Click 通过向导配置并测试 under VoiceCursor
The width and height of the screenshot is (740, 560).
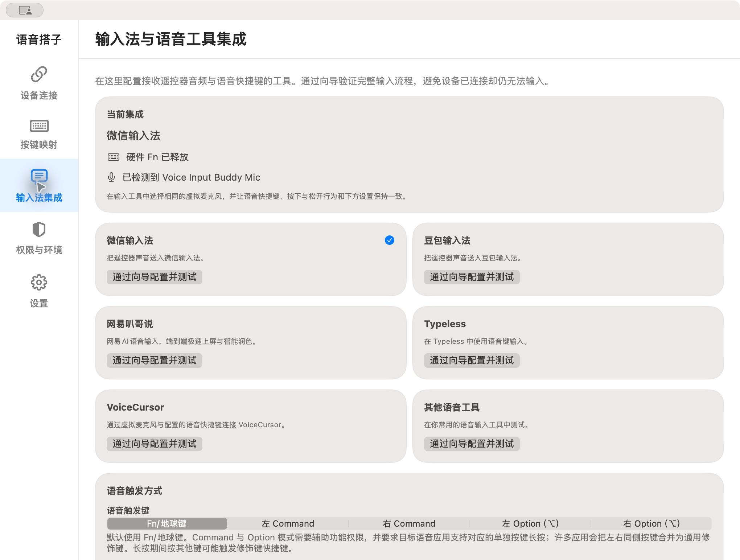[155, 444]
